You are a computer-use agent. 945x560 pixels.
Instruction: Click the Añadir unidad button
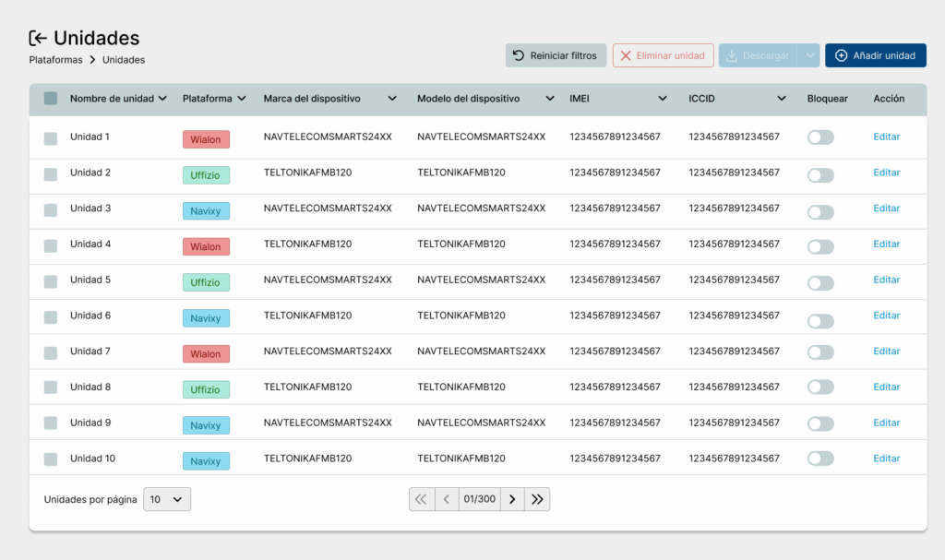coord(875,55)
